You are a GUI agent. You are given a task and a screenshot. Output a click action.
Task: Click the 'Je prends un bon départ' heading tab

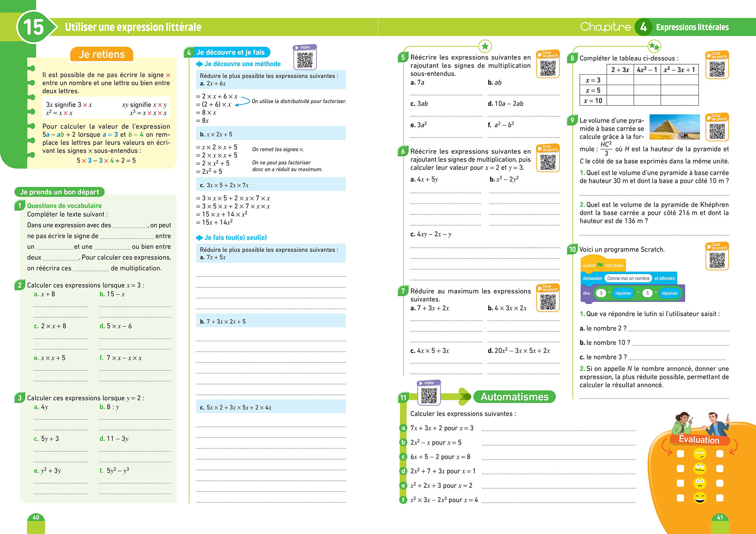[60, 192]
